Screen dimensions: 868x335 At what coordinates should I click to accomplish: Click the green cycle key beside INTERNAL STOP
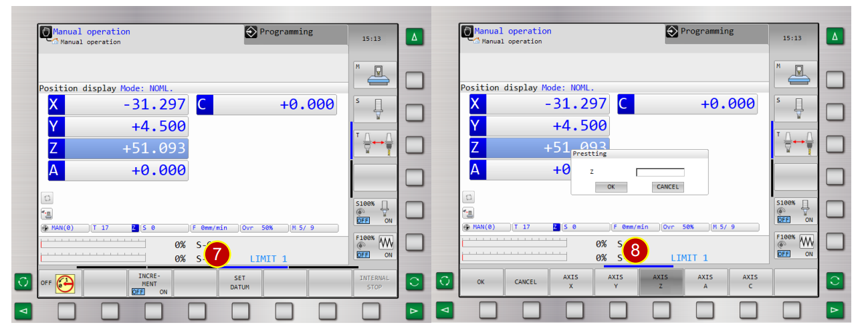coord(414,282)
